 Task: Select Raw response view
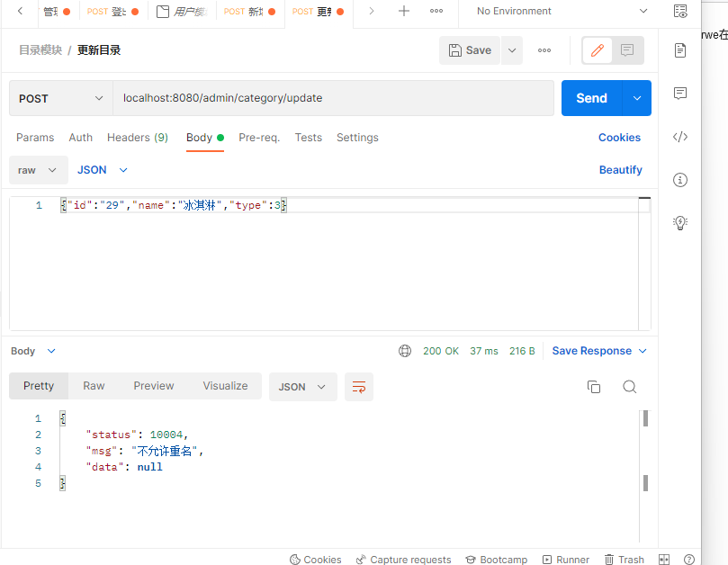point(94,386)
